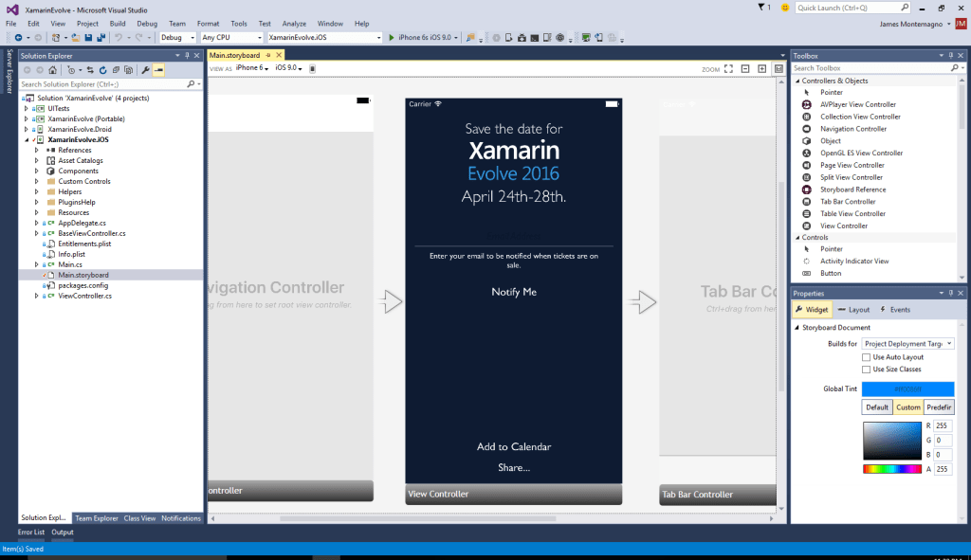Open Builds for deployment target dropdown
This screenshot has height=560, width=971.
[907, 343]
